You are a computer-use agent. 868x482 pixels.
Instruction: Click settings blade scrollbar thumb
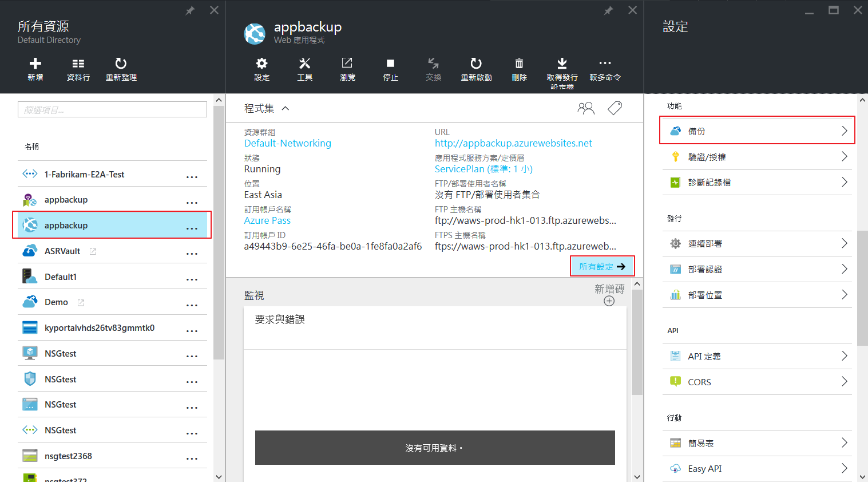click(862, 287)
